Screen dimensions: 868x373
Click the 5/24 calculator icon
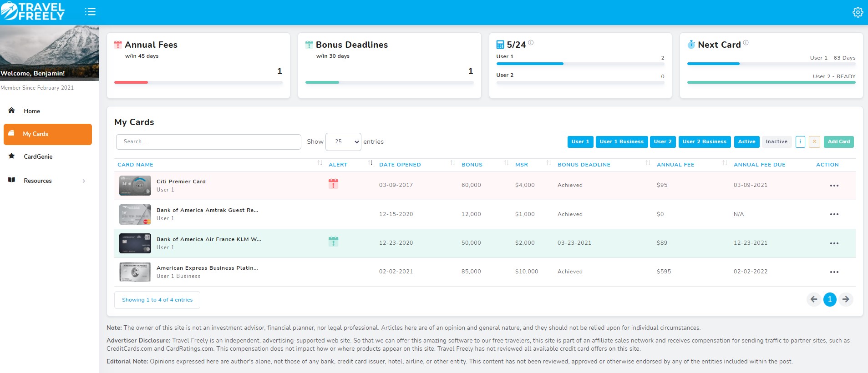[500, 45]
